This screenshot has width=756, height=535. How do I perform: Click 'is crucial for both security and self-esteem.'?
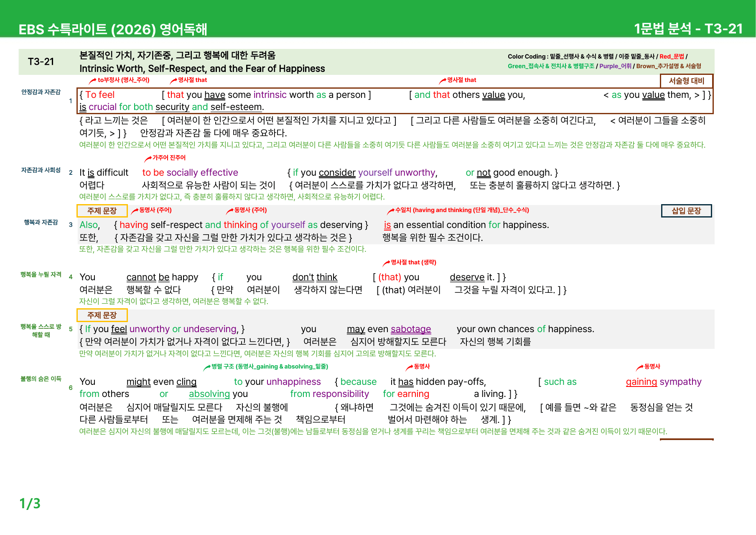coord(172,107)
